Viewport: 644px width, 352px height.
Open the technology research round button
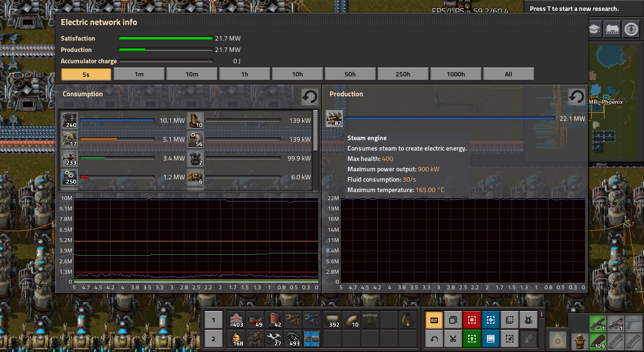coord(594,29)
